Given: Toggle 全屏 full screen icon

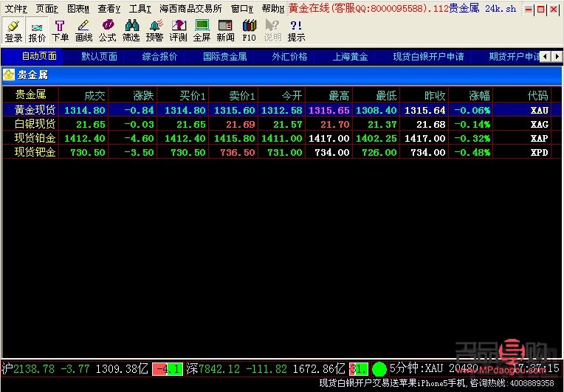Looking at the screenshot, I should coord(202,31).
